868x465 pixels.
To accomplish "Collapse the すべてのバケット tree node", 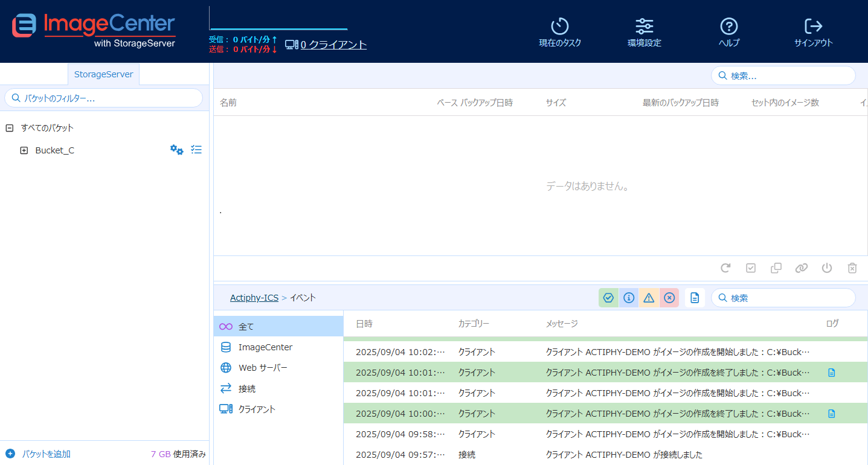I will (x=9, y=128).
